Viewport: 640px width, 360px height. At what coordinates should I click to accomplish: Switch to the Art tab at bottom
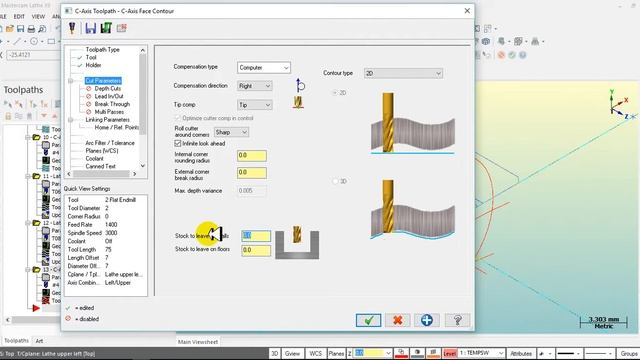click(39, 340)
